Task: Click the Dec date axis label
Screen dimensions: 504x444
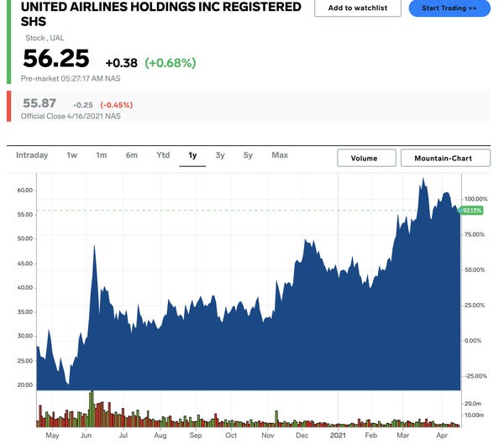Action: tap(302, 436)
